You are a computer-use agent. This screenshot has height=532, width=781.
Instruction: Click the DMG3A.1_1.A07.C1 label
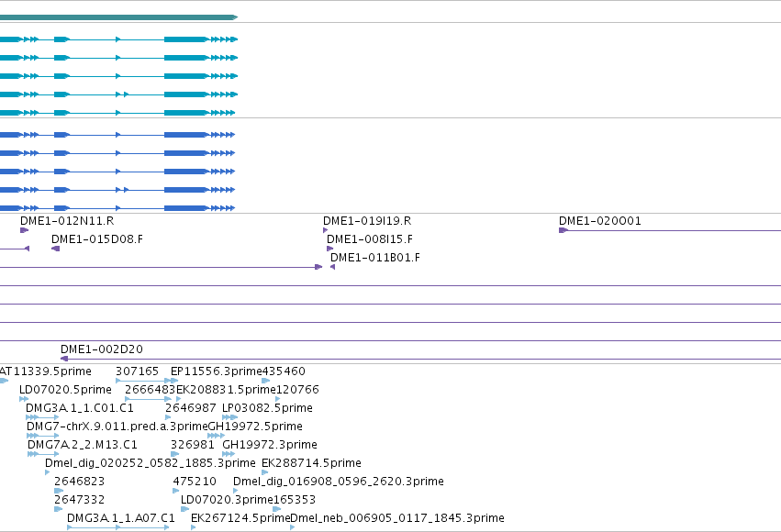pos(121,518)
